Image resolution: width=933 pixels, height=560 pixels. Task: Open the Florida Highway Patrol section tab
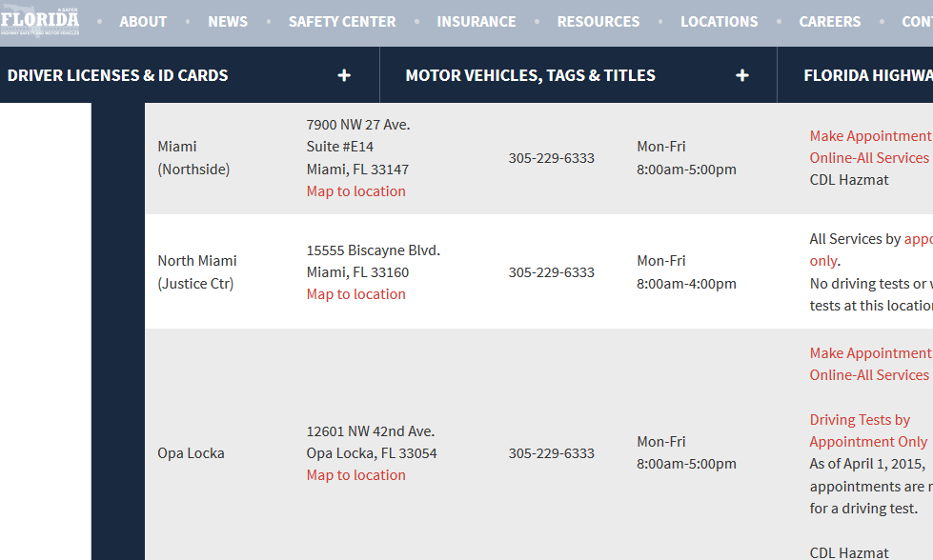point(867,75)
